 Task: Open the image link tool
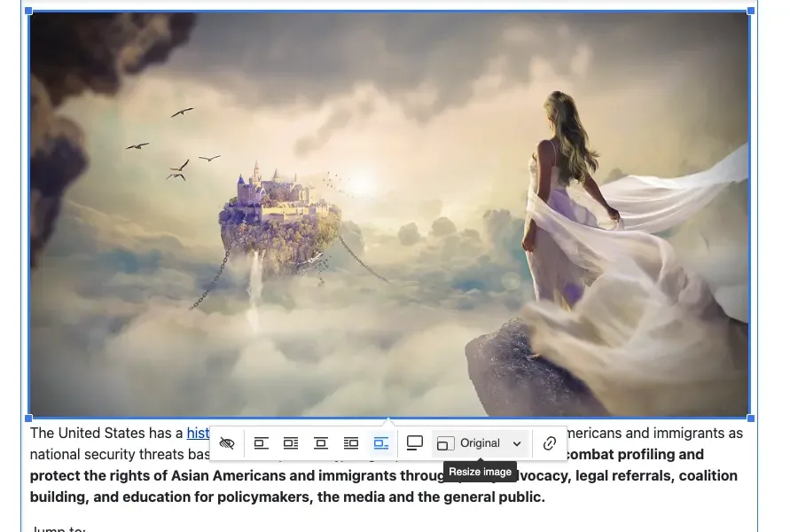pyautogui.click(x=550, y=443)
